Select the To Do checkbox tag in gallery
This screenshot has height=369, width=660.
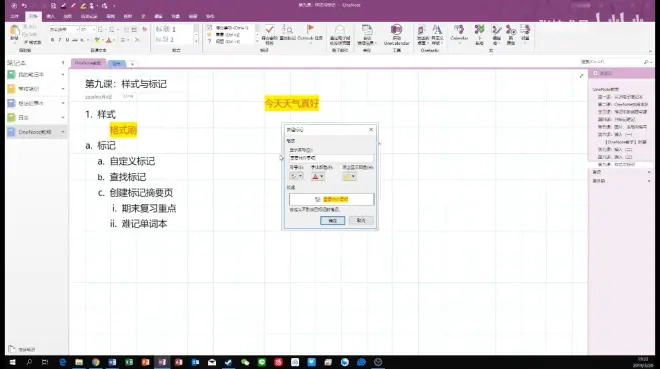(229, 28)
